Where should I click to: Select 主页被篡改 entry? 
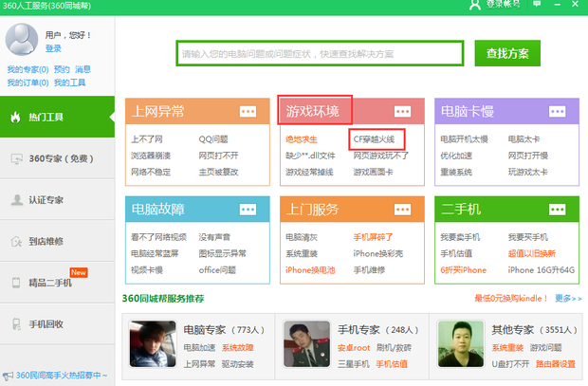click(x=219, y=172)
